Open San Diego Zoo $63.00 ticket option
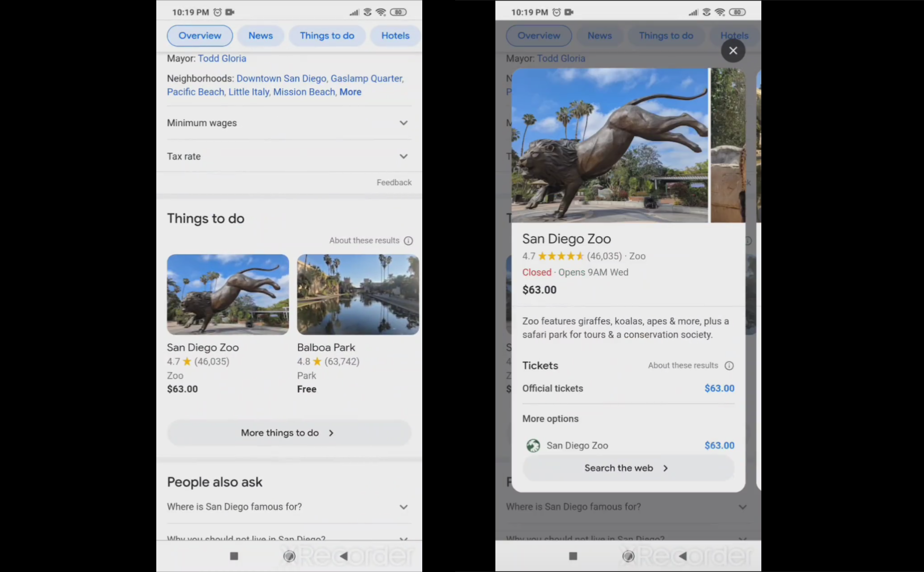The width and height of the screenshot is (924, 572). [x=628, y=446]
